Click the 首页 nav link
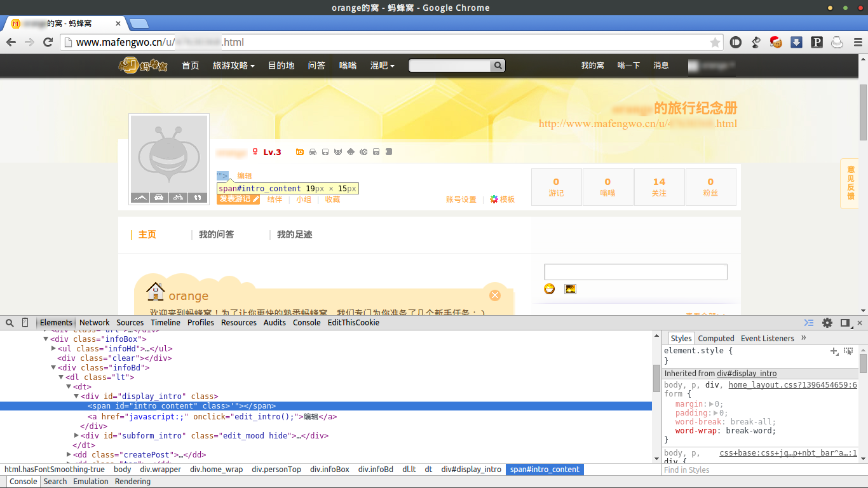 click(191, 65)
